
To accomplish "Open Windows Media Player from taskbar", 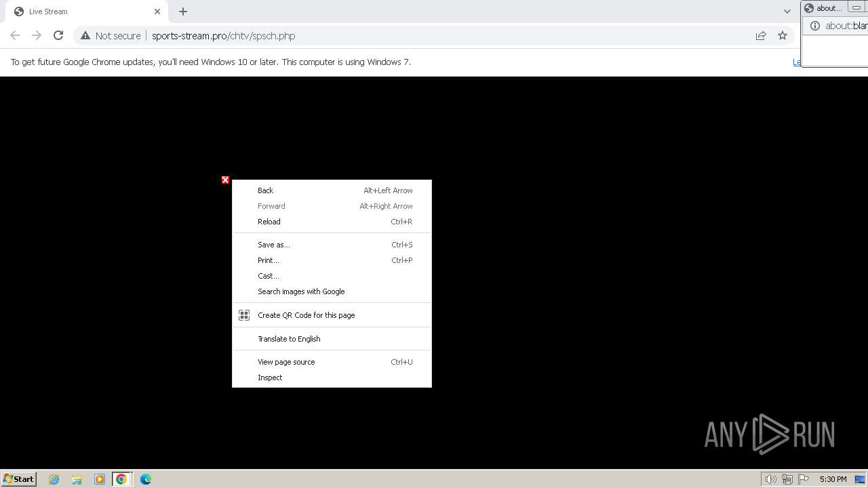I will point(99,479).
